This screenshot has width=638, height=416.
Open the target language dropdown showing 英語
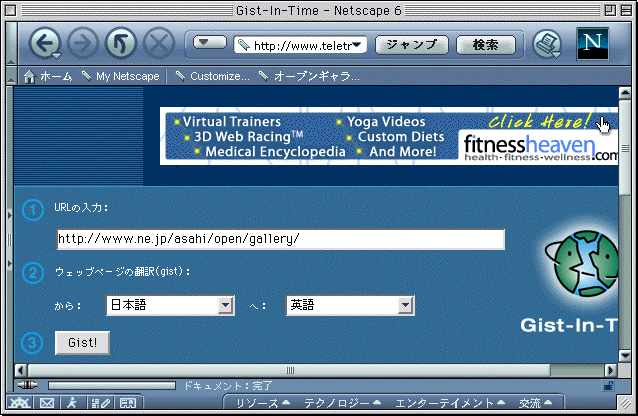(350, 305)
